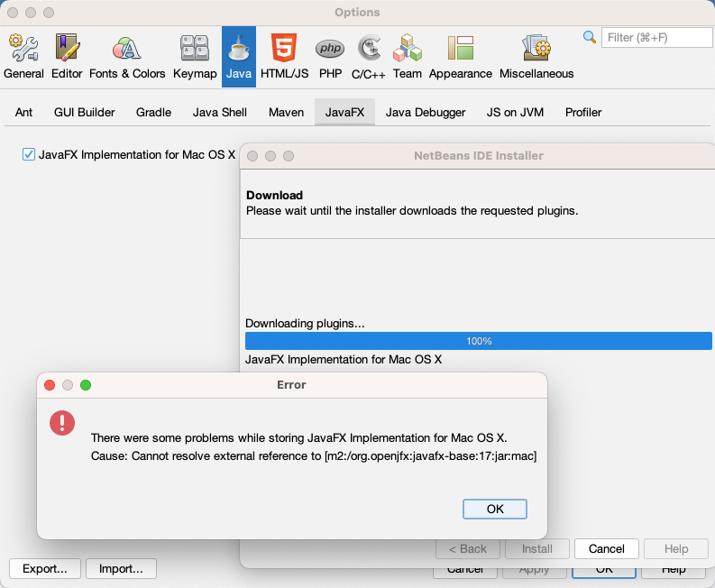Open the Keymap options category
Viewport: 715px width, 588px height.
195,57
